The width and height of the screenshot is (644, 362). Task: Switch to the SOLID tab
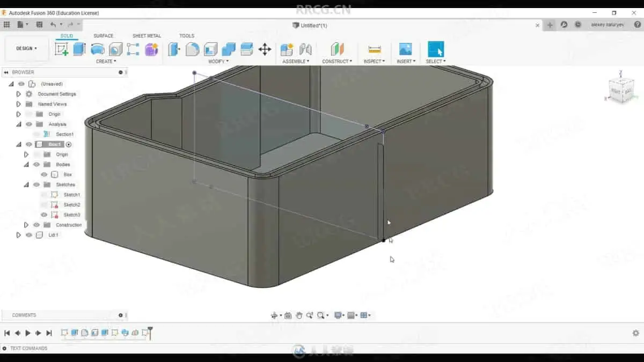click(67, 36)
